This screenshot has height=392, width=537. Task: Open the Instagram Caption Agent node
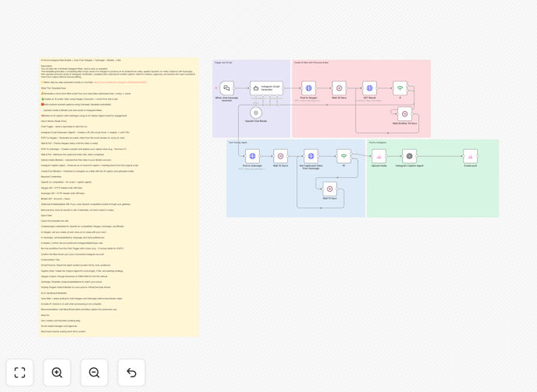[x=409, y=156]
